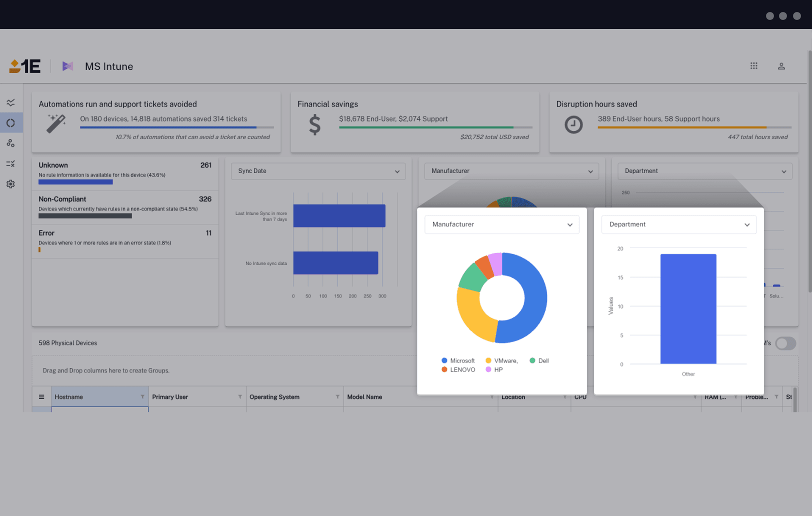Viewport: 812px width, 516px height.
Task: Enable the VM's toggle switch
Action: coord(785,343)
